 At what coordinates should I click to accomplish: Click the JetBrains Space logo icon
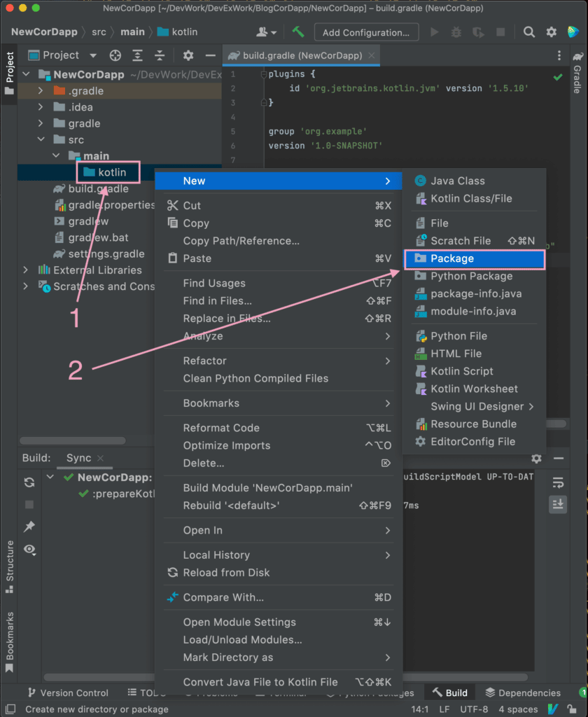tap(573, 32)
